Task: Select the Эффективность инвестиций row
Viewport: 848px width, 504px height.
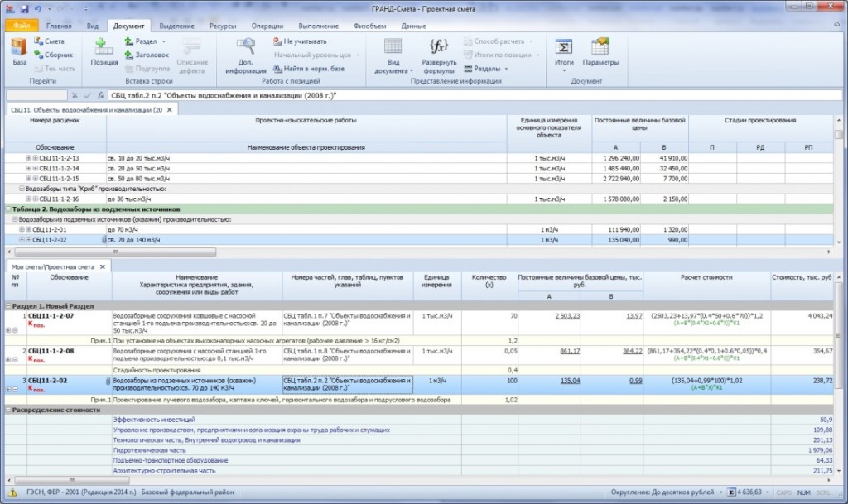Action: [419, 420]
